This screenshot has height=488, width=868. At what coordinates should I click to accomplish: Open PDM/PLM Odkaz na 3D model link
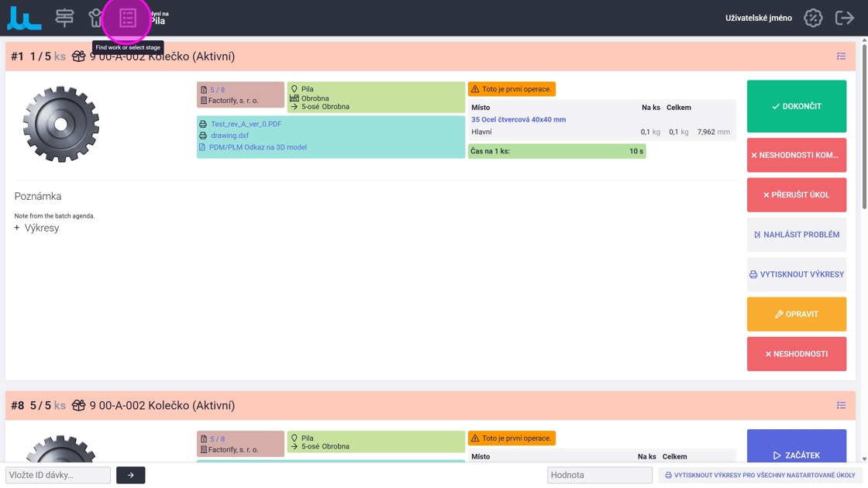(258, 147)
